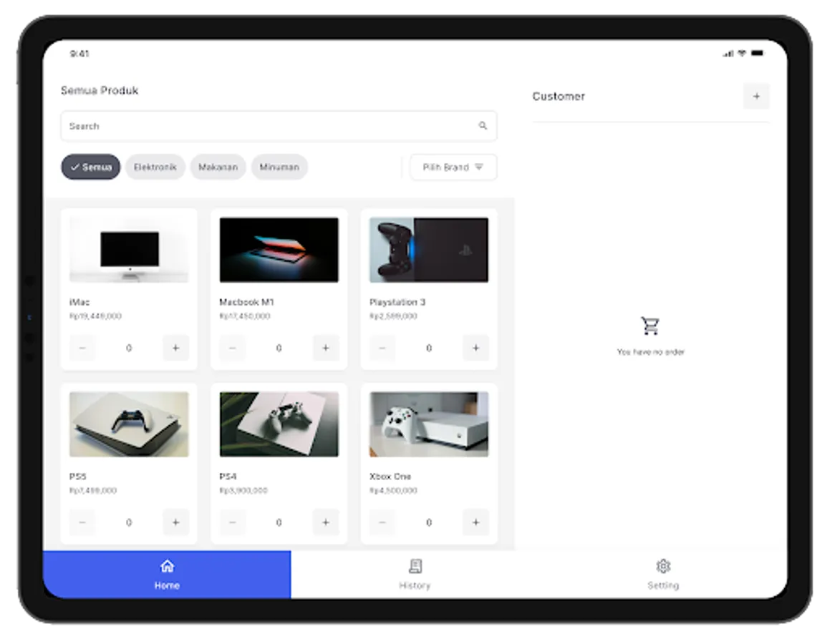Open the PS4 product image
Image resolution: width=827 pixels, height=644 pixels.
(279, 424)
